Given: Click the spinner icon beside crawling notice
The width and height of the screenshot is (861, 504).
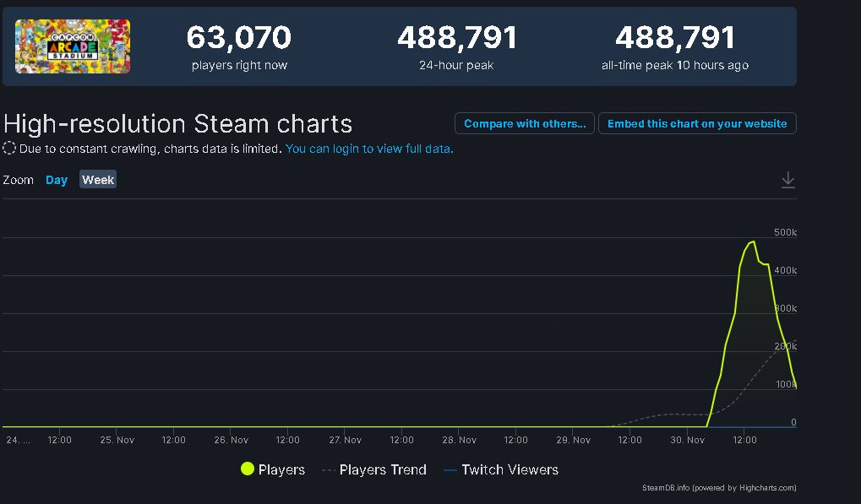Looking at the screenshot, I should tap(9, 149).
